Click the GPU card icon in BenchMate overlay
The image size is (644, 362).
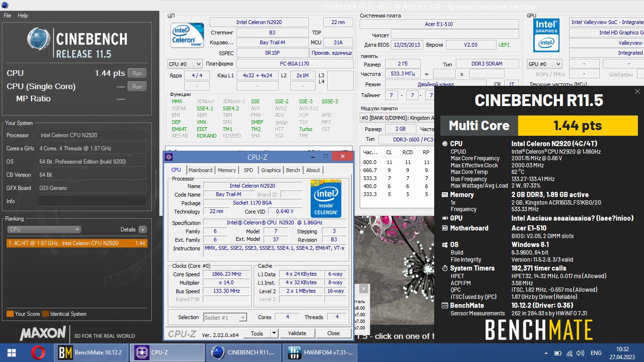445,218
